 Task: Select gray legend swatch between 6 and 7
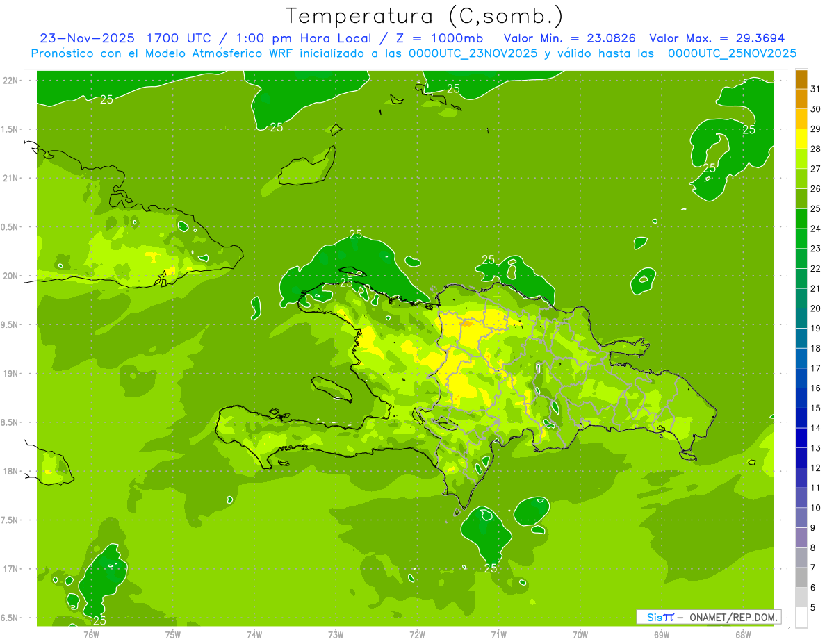[x=801, y=577]
